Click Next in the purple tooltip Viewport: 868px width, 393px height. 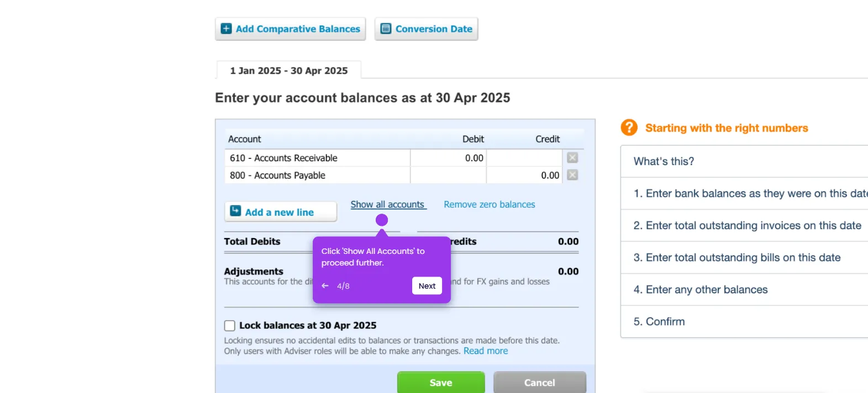pyautogui.click(x=427, y=286)
